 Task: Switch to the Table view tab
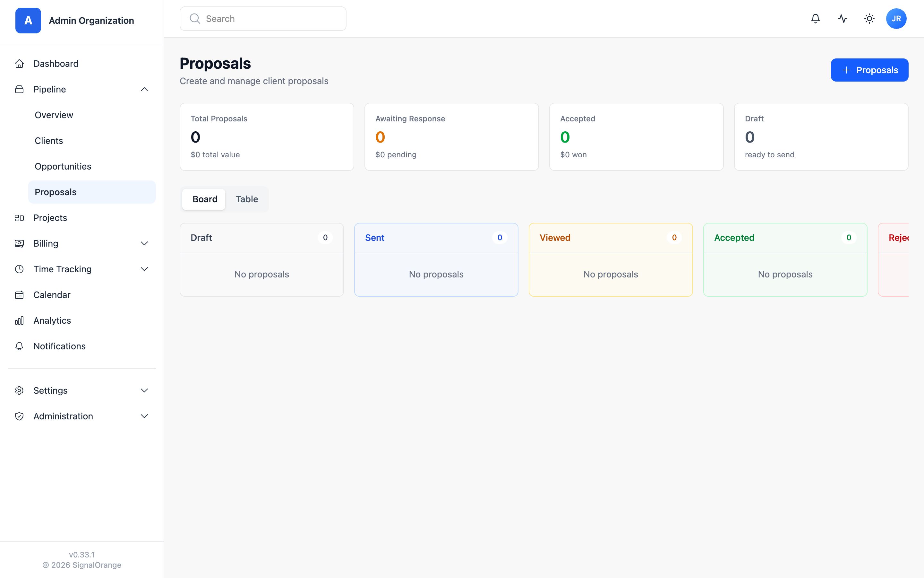[x=247, y=199]
